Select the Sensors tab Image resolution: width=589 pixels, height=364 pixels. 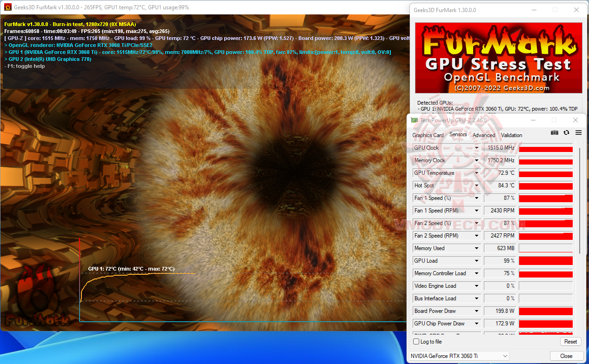(x=458, y=135)
